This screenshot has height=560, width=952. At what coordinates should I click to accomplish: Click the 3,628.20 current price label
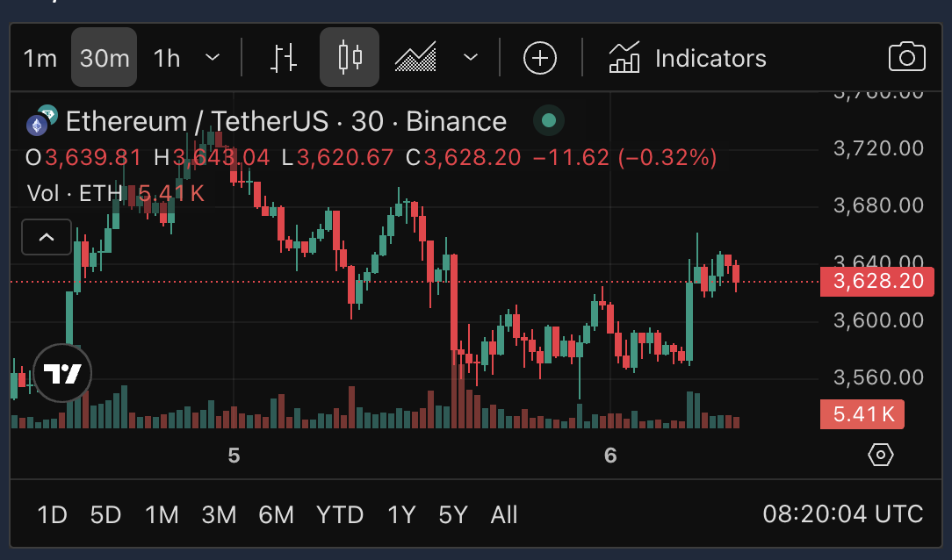pos(876,283)
